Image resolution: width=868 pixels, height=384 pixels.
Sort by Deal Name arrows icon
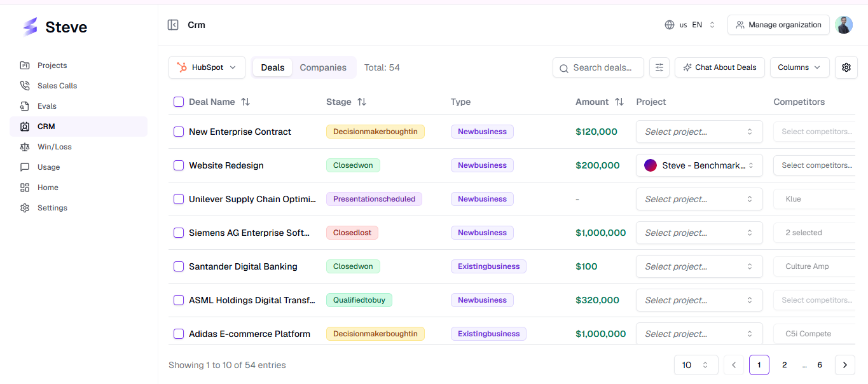pyautogui.click(x=245, y=102)
